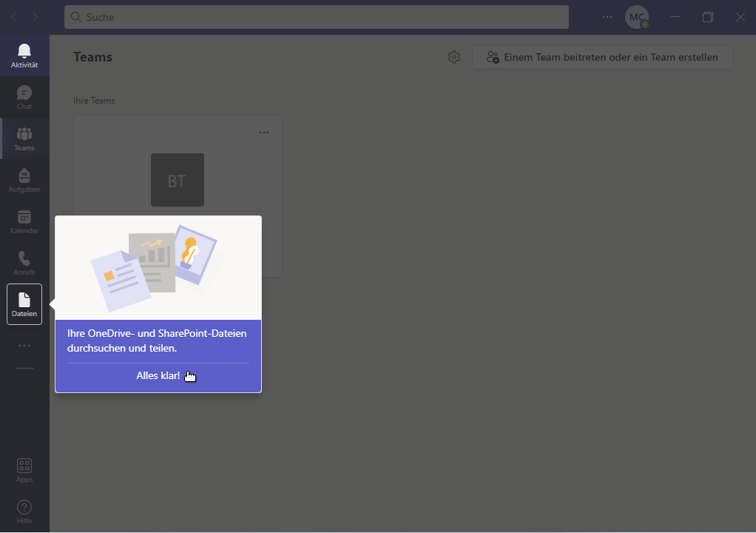Open the Hilfe help menu

24,512
